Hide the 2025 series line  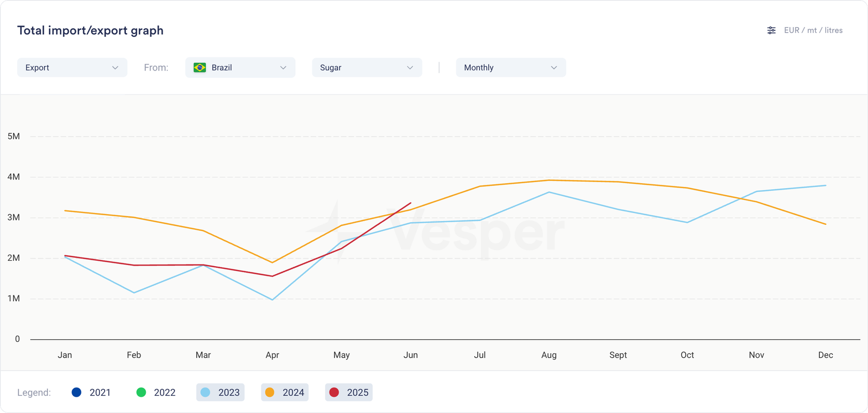coord(349,392)
